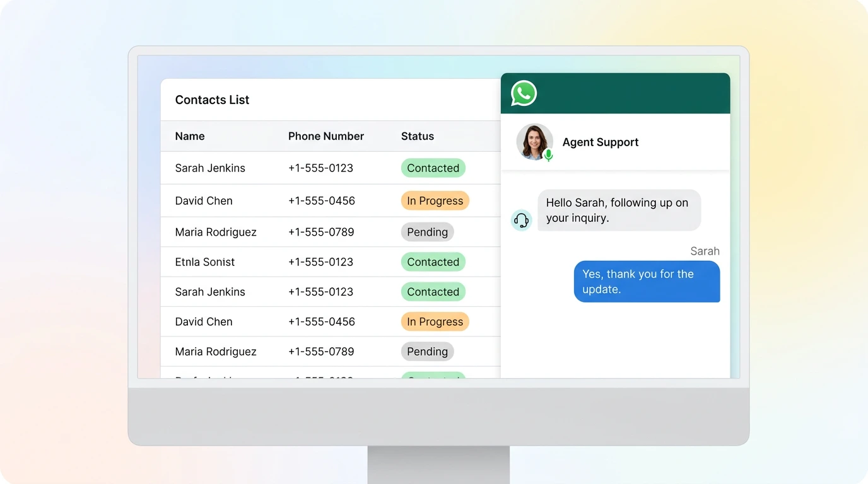Click +1-555-0456 in the second David Chen row

322,322
